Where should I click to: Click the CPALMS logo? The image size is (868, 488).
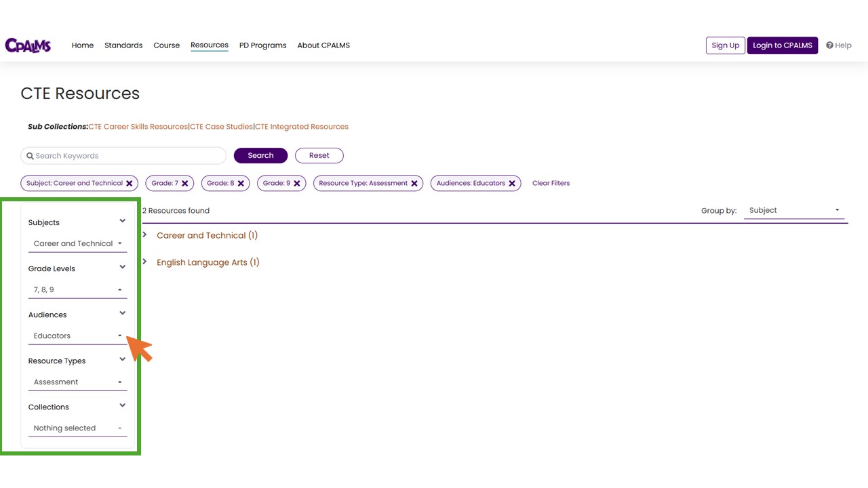click(x=28, y=45)
